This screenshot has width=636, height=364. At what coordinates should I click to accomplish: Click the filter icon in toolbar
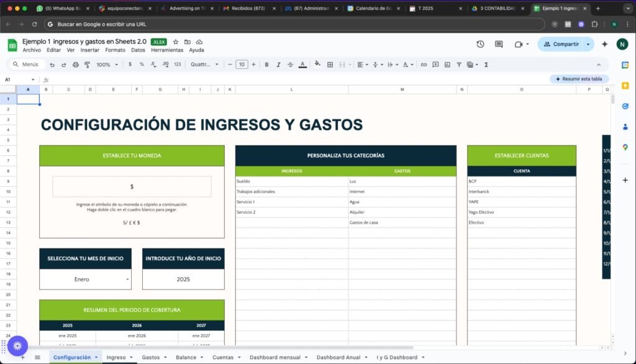point(459,65)
